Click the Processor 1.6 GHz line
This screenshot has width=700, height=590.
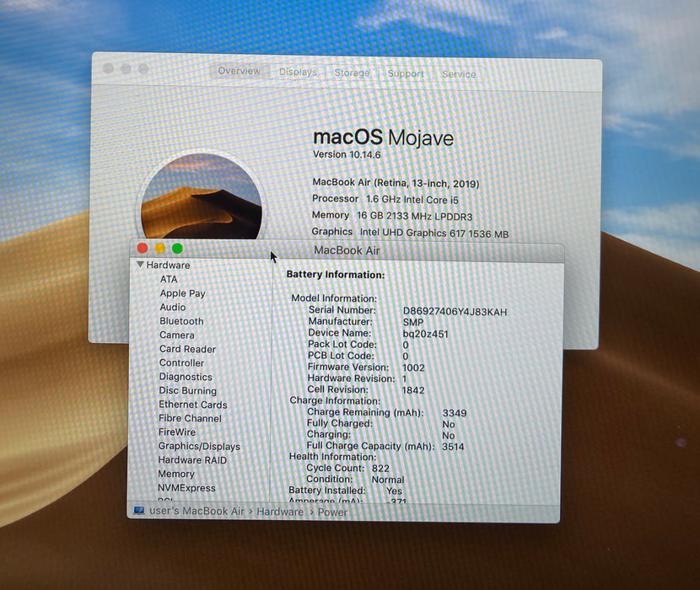pyautogui.click(x=385, y=199)
